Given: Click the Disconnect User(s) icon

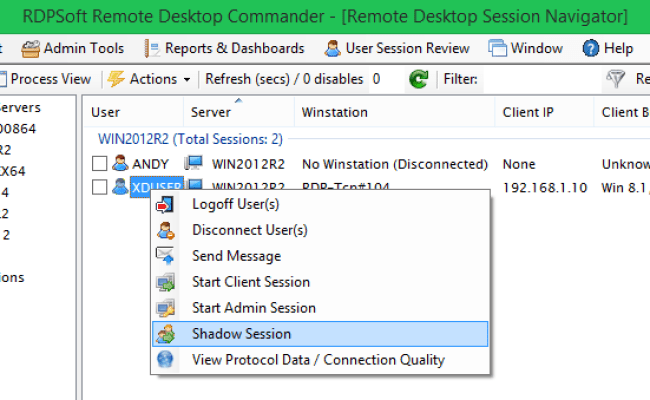Looking at the screenshot, I should click(165, 230).
